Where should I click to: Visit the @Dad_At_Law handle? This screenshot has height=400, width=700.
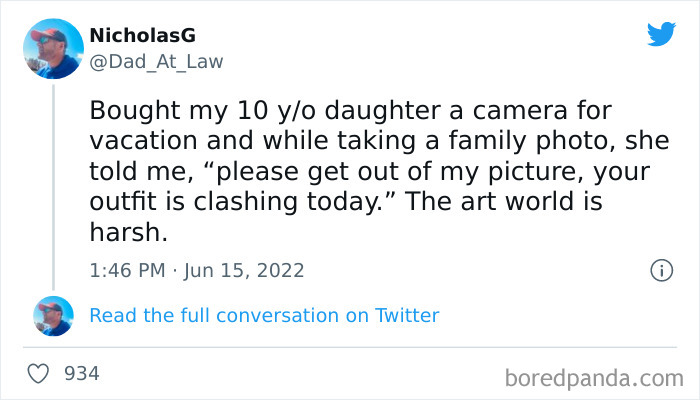click(x=156, y=61)
